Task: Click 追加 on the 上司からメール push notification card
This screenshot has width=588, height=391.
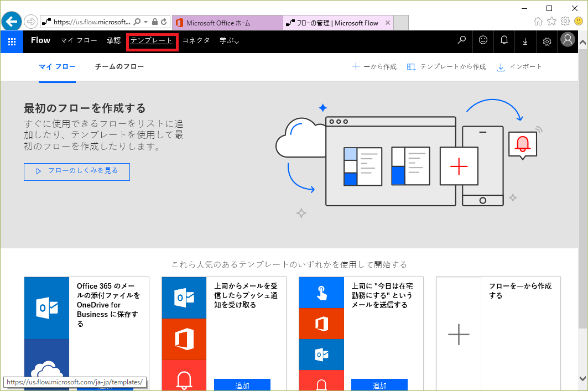Action: pos(242,385)
